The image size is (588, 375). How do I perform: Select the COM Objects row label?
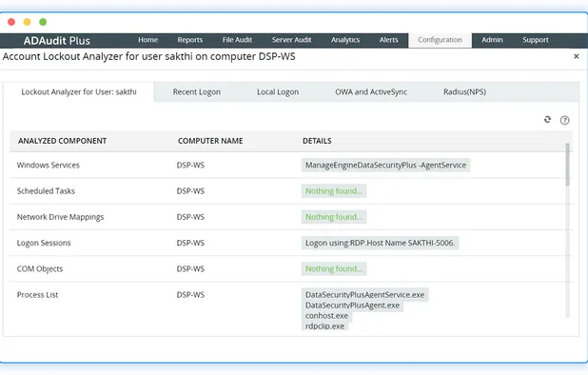point(40,268)
